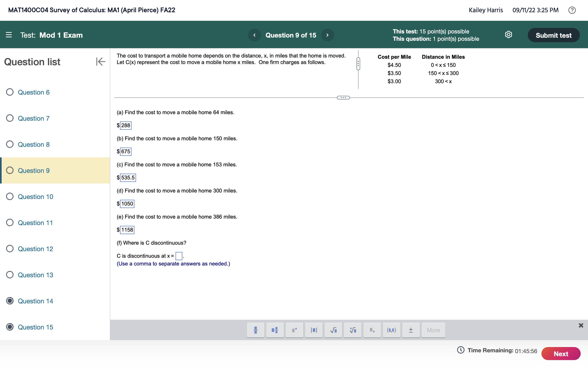Insert an exponent template
The width and height of the screenshot is (588, 367).
(294, 330)
